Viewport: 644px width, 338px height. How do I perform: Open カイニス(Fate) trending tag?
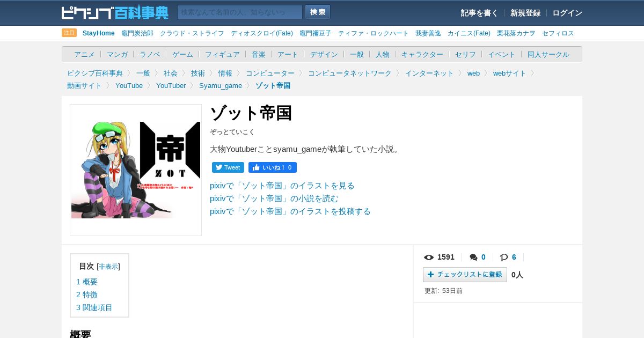pos(469,33)
